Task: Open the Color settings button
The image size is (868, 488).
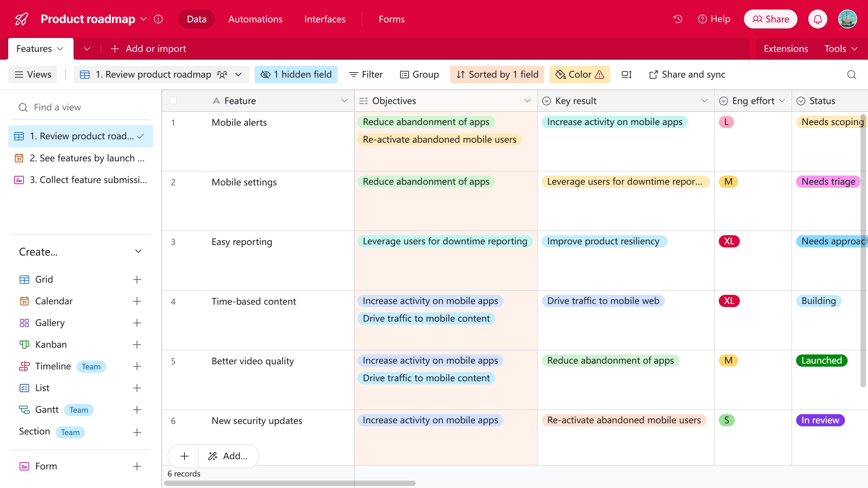Action: click(580, 75)
